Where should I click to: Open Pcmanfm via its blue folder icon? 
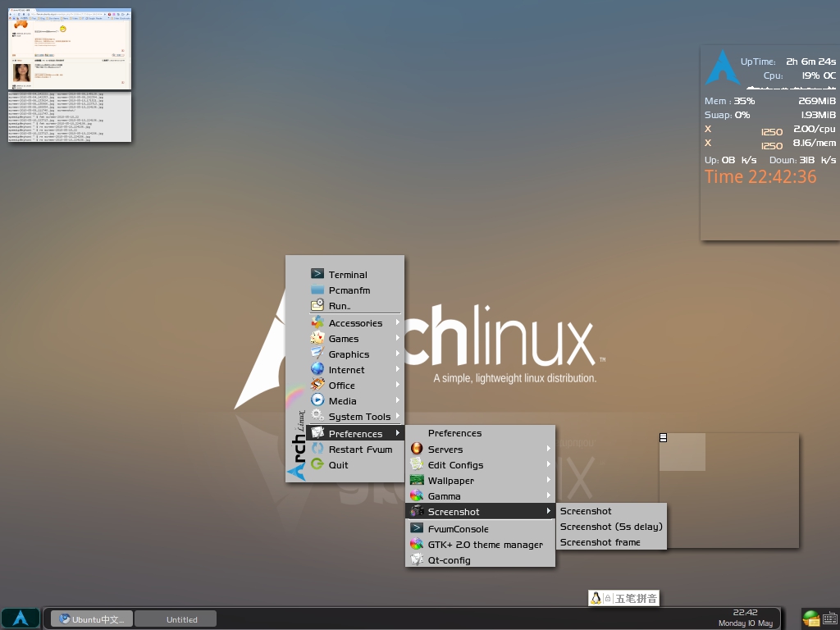click(x=317, y=290)
